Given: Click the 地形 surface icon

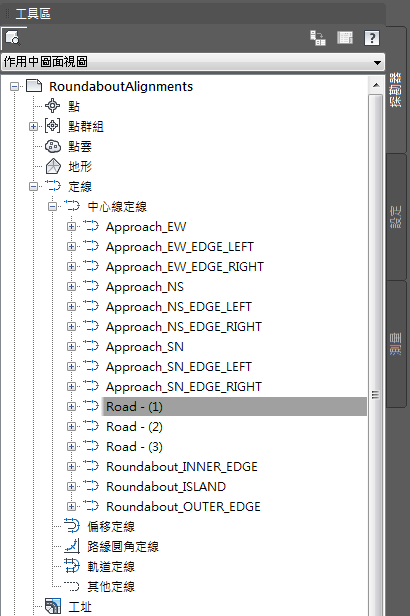Looking at the screenshot, I should pos(53,167).
